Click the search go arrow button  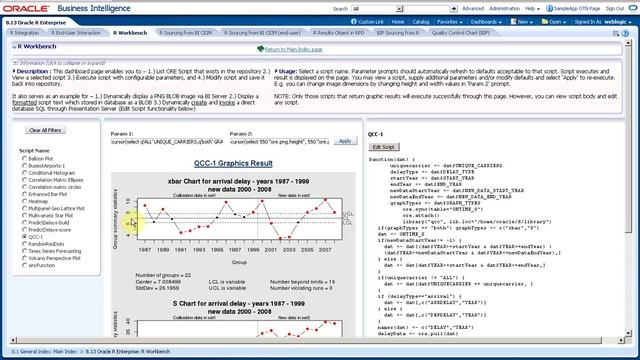pos(453,9)
